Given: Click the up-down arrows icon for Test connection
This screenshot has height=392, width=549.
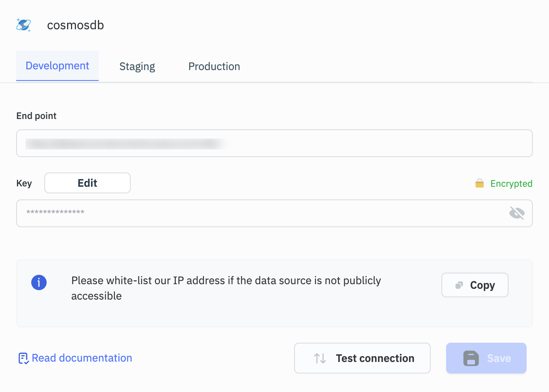Looking at the screenshot, I should click(320, 358).
